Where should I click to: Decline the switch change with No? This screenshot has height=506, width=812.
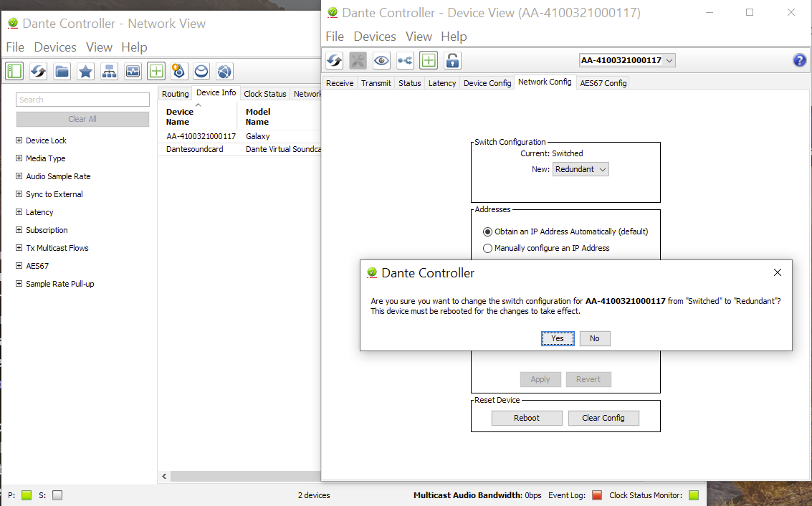pos(595,338)
